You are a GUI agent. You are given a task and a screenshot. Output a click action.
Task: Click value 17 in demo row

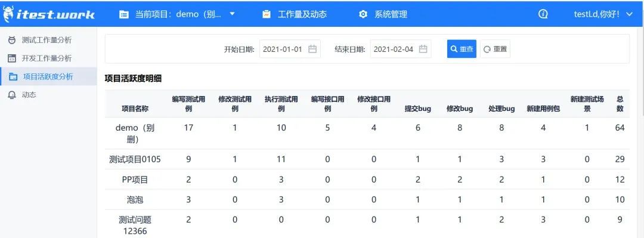pyautogui.click(x=188, y=128)
